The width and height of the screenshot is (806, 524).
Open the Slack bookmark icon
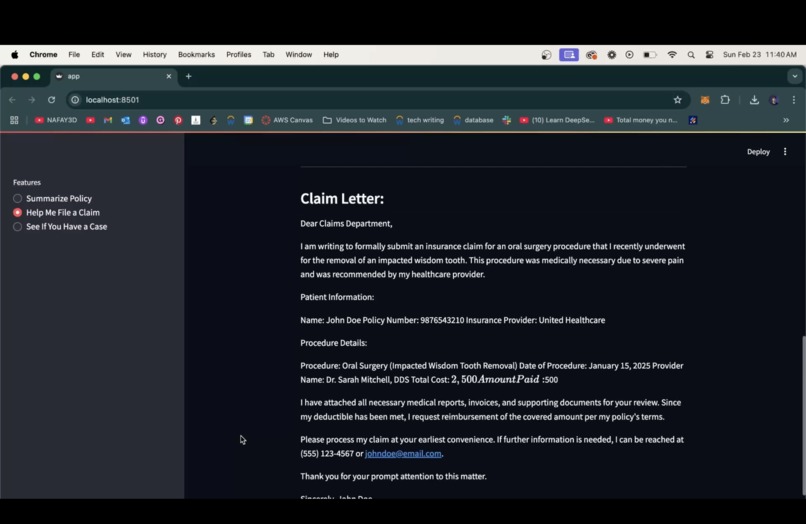point(507,120)
